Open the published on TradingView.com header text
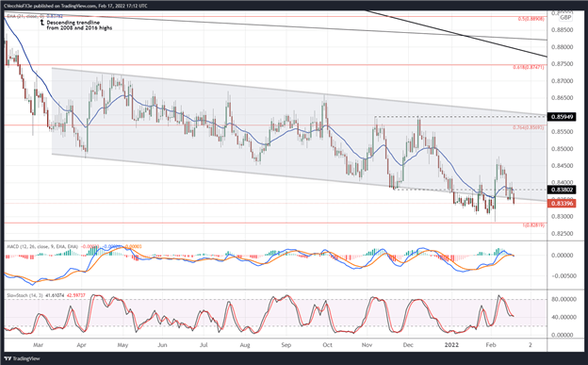 tap(76, 6)
